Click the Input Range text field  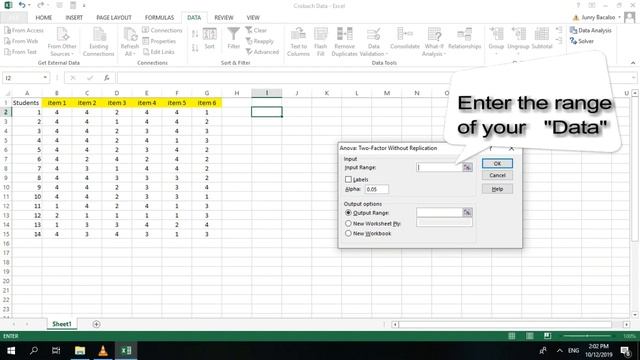(x=440, y=167)
